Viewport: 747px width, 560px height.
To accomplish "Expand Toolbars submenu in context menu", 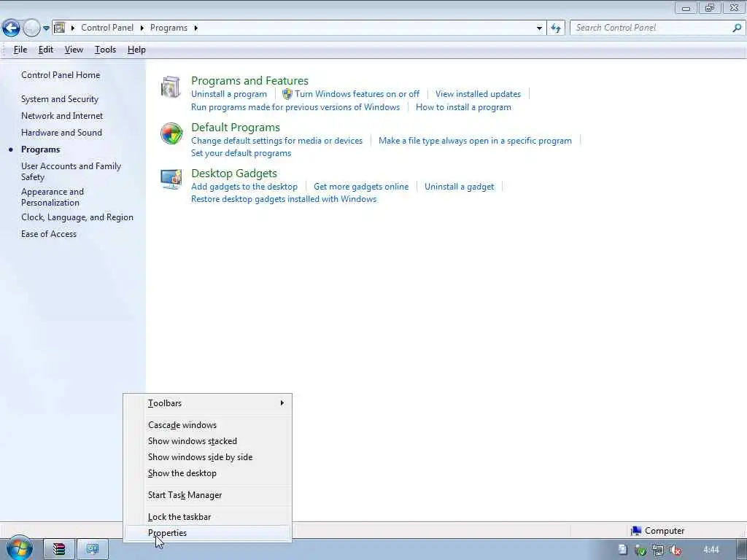I will click(208, 402).
